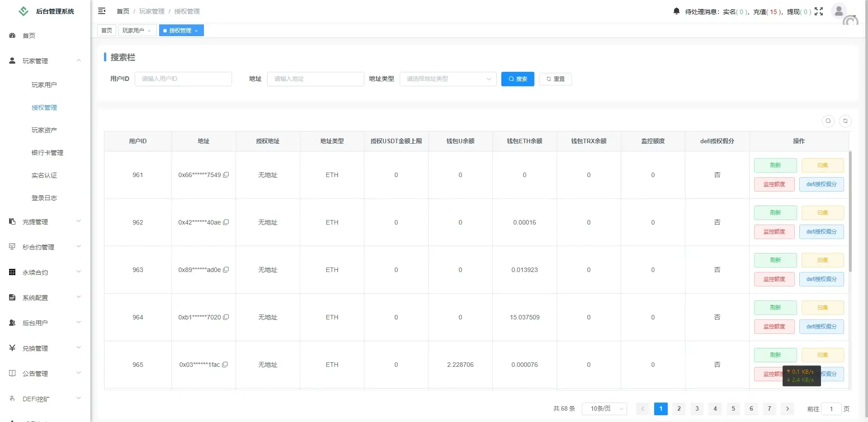Go to page 3 in pagination
This screenshot has height=422, width=868.
click(697, 409)
